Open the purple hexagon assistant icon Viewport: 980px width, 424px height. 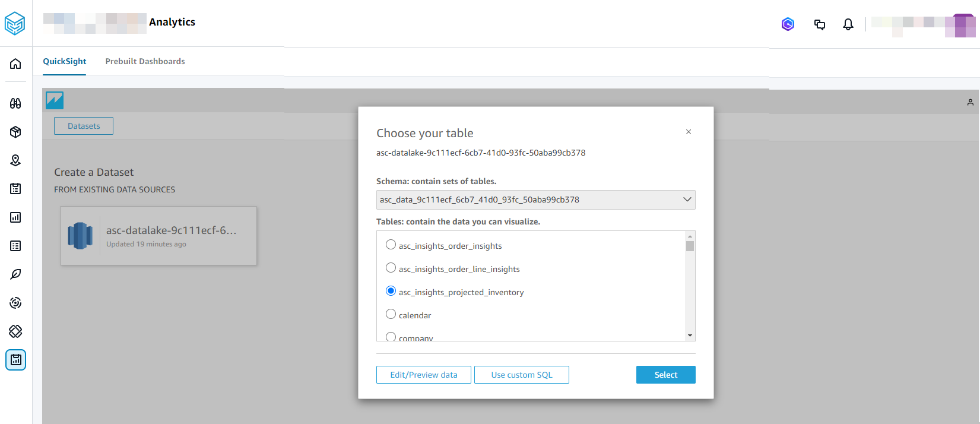(x=788, y=24)
